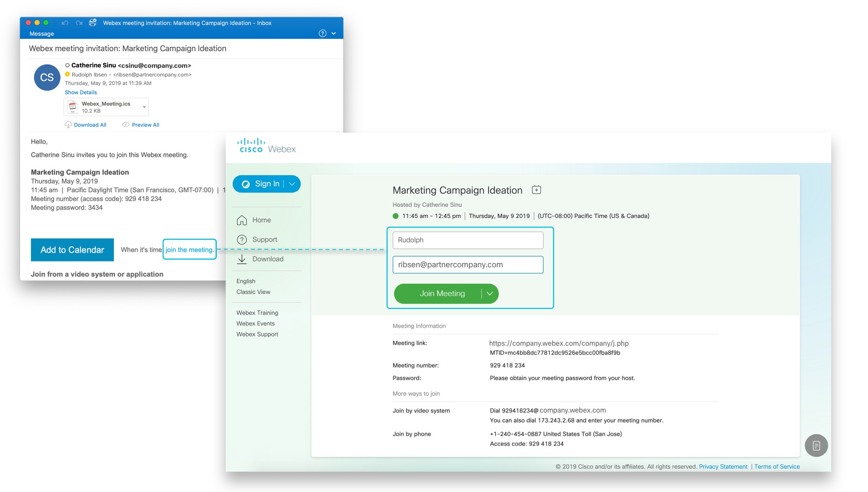Expand the attachment dropdown arrow
Screen dimensions: 868x492
pyautogui.click(x=144, y=107)
